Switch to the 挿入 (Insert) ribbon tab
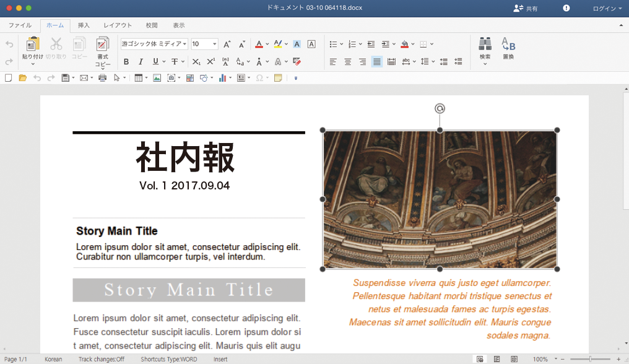This screenshot has height=364, width=629. [84, 25]
